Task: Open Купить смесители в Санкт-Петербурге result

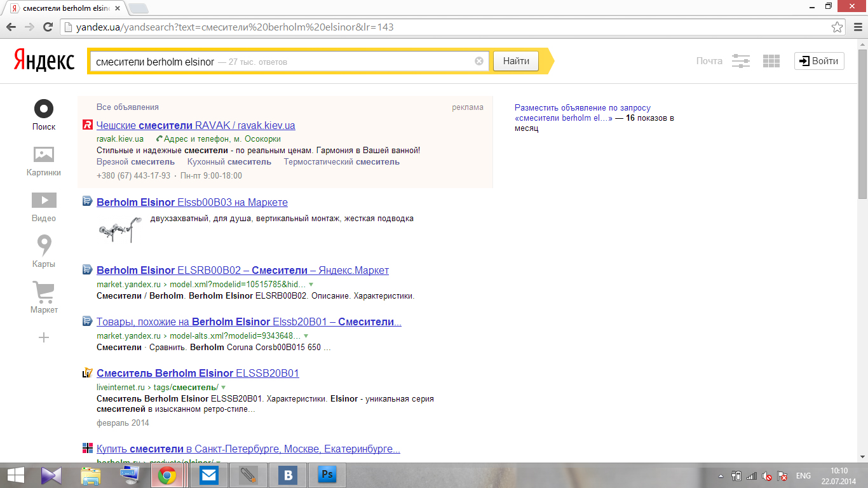Action: (x=248, y=449)
